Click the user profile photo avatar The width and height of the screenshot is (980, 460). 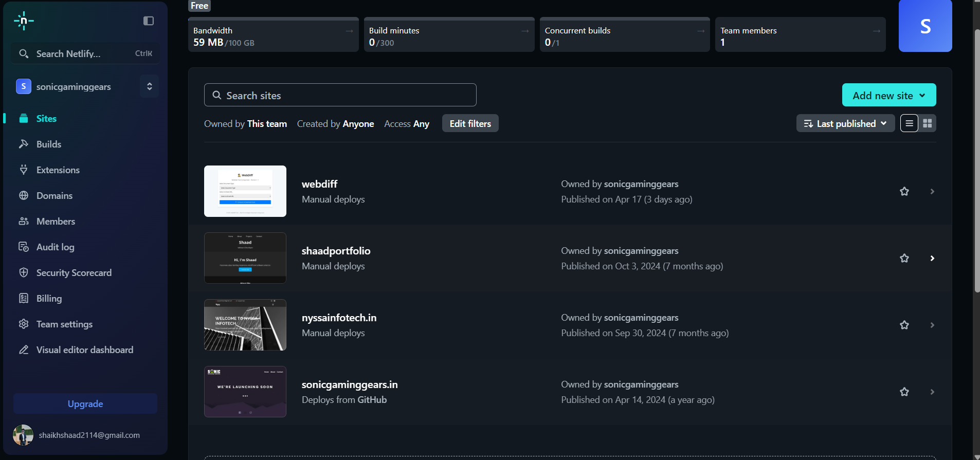[x=23, y=435]
